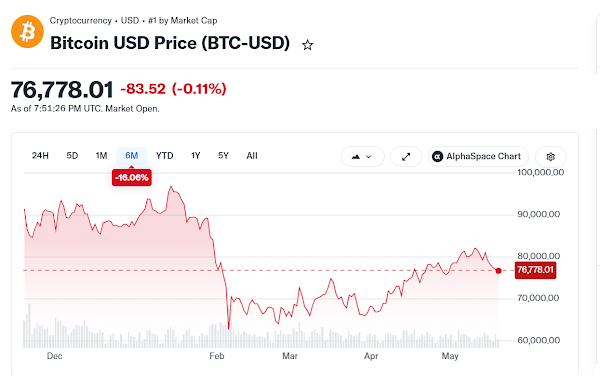Open chart settings gear icon
The image size is (600, 388).
point(551,157)
